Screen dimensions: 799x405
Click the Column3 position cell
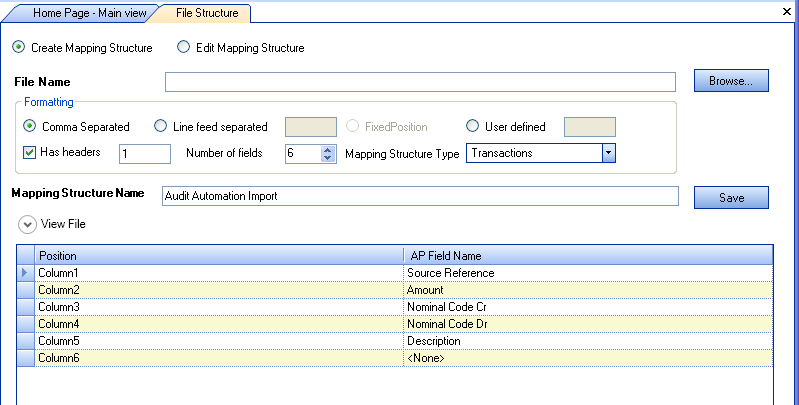pyautogui.click(x=219, y=307)
